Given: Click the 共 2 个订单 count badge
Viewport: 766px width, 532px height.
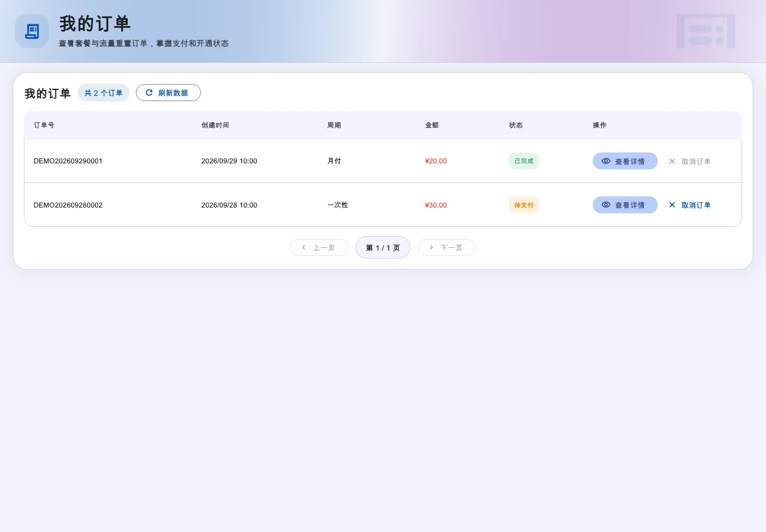Looking at the screenshot, I should click(x=104, y=93).
